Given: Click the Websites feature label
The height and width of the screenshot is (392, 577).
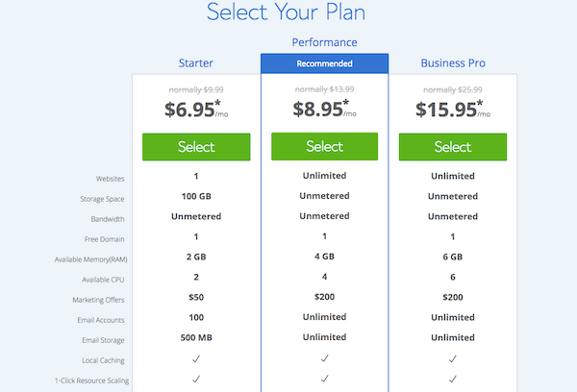Looking at the screenshot, I should pyautogui.click(x=108, y=179).
